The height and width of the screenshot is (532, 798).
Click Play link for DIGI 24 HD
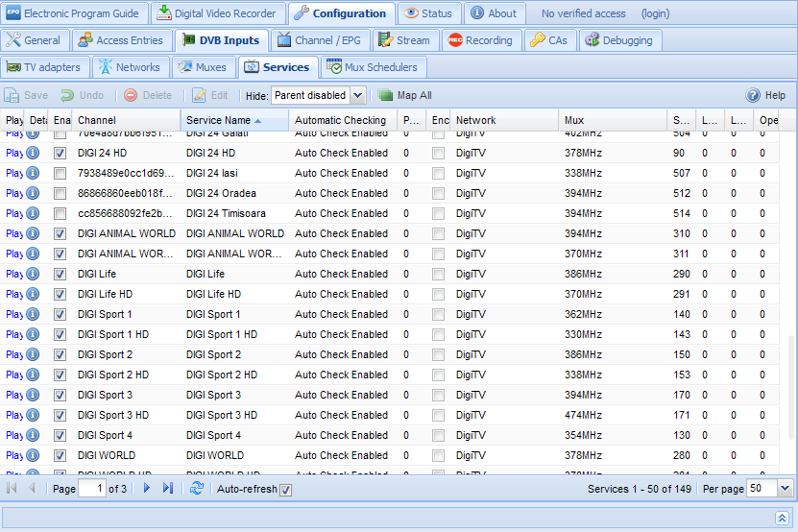click(x=14, y=153)
